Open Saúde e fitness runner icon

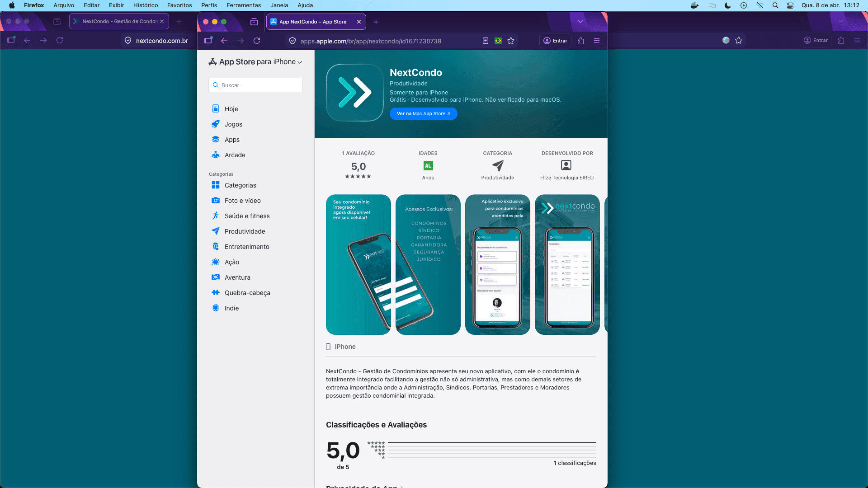pyautogui.click(x=216, y=216)
